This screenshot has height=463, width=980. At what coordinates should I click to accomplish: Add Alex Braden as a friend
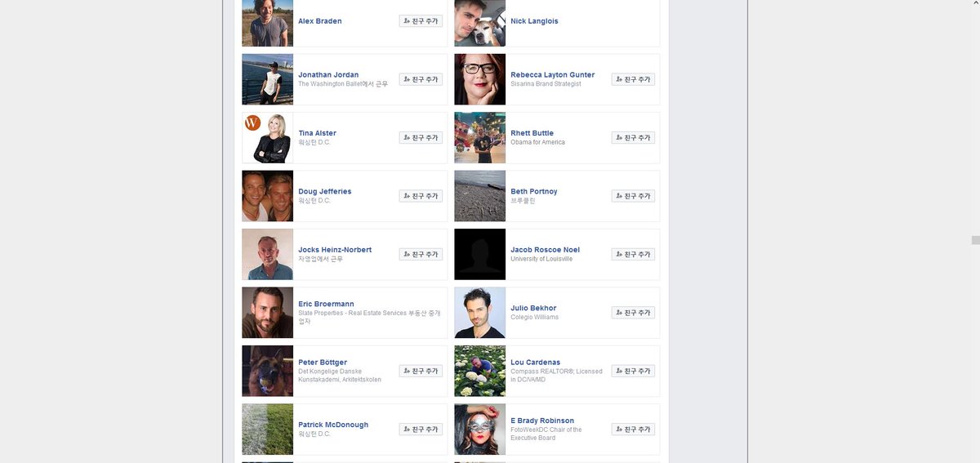(421, 21)
